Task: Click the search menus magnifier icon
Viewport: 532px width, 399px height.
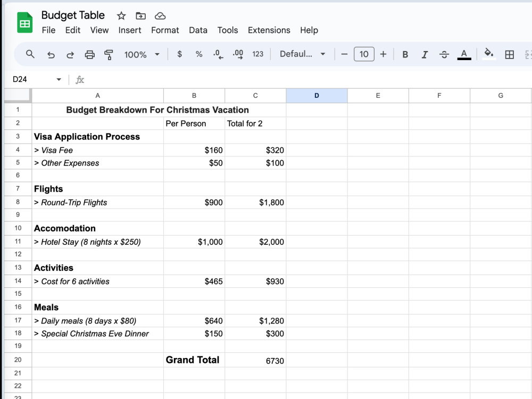Action: 30,54
